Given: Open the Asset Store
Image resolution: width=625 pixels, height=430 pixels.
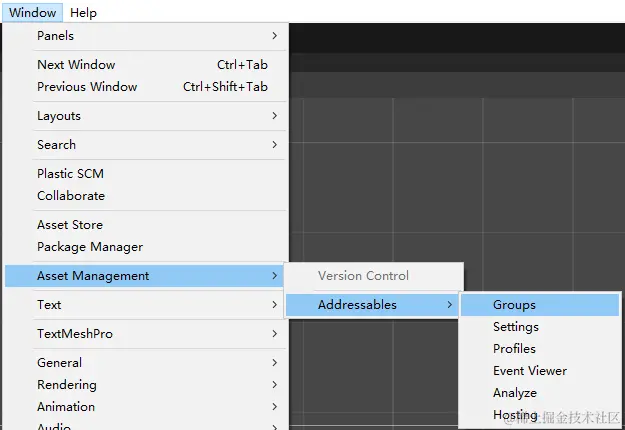Looking at the screenshot, I should pyautogui.click(x=70, y=225).
